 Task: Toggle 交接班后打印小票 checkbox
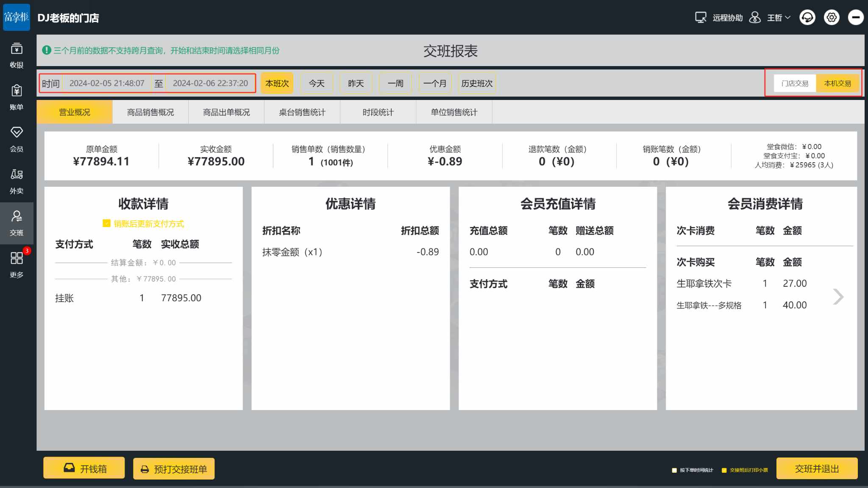point(724,470)
